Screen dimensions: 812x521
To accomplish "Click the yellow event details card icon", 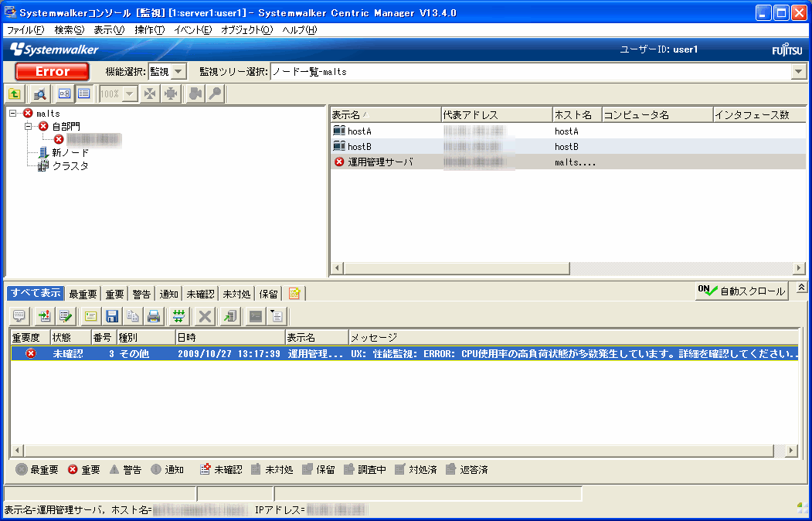I will (90, 315).
